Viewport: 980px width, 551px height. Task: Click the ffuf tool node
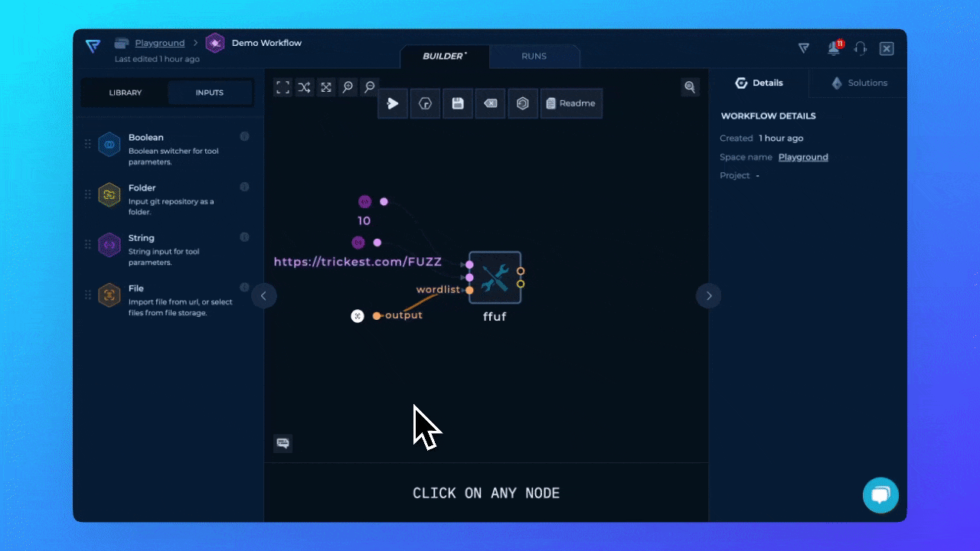click(x=495, y=278)
